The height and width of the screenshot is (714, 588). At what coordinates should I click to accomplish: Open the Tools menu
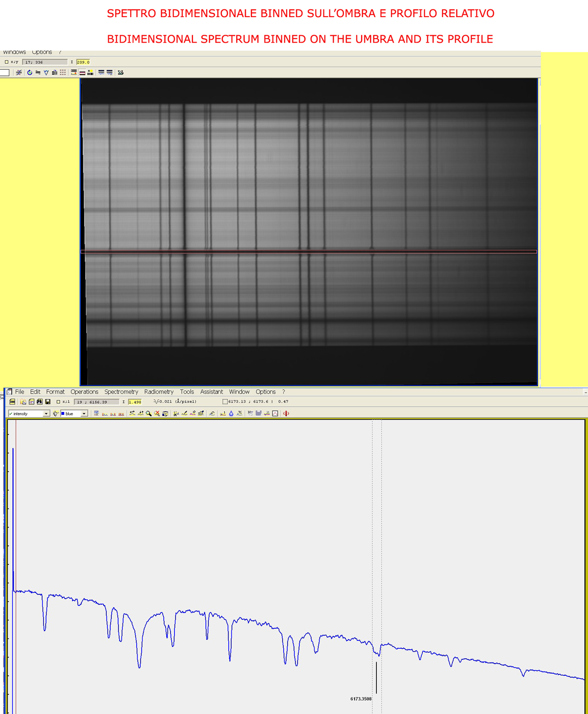coord(187,392)
